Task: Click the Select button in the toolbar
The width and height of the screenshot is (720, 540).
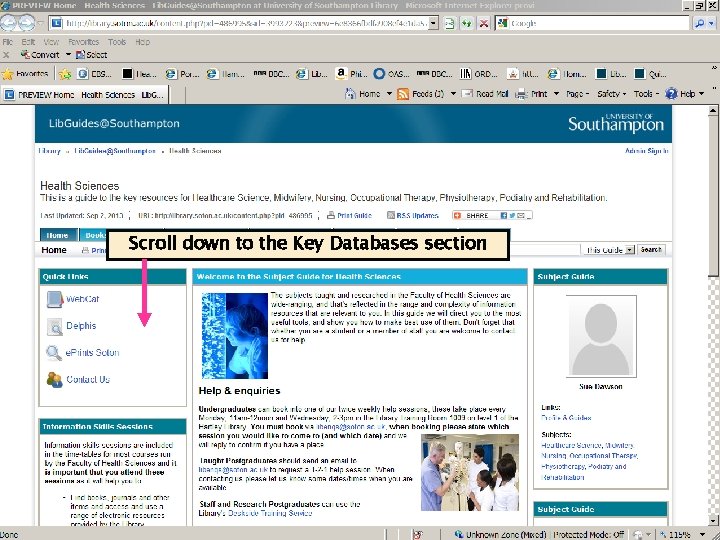Action: (91, 55)
